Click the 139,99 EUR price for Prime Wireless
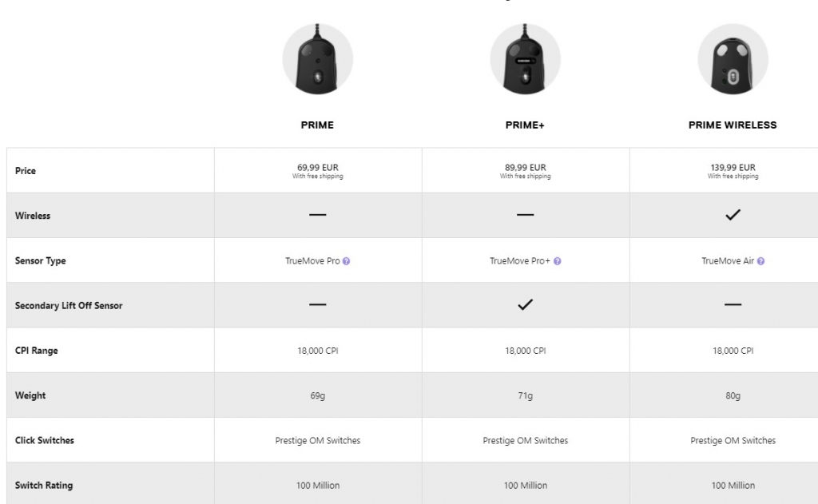 733,168
